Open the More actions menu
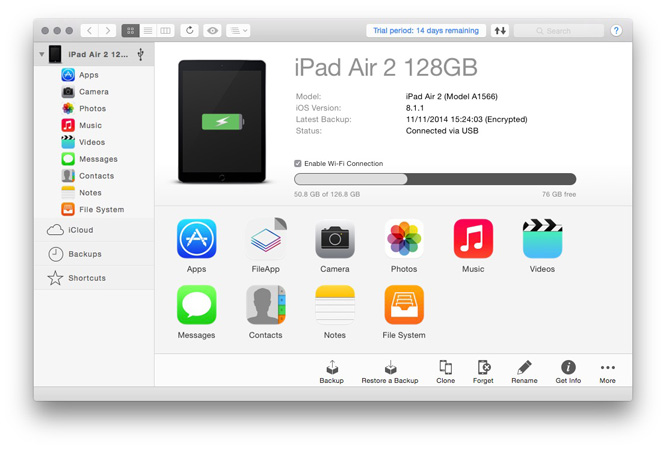The width and height of the screenshot is (666, 449). tap(607, 369)
